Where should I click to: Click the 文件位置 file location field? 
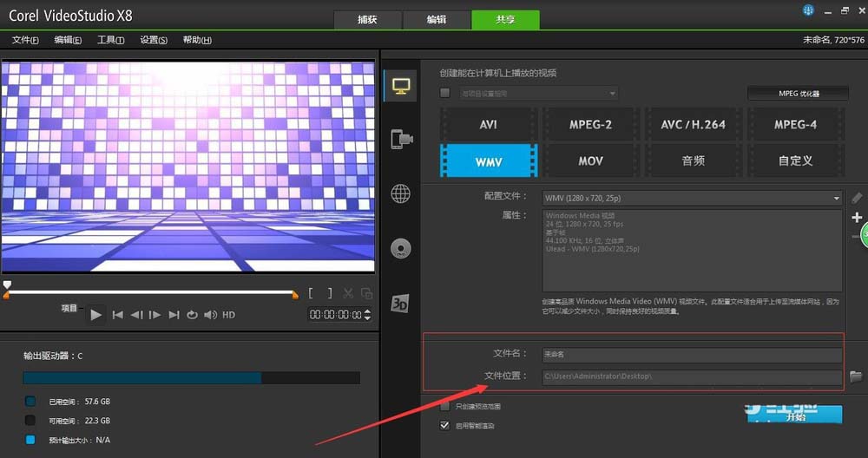[x=692, y=376]
